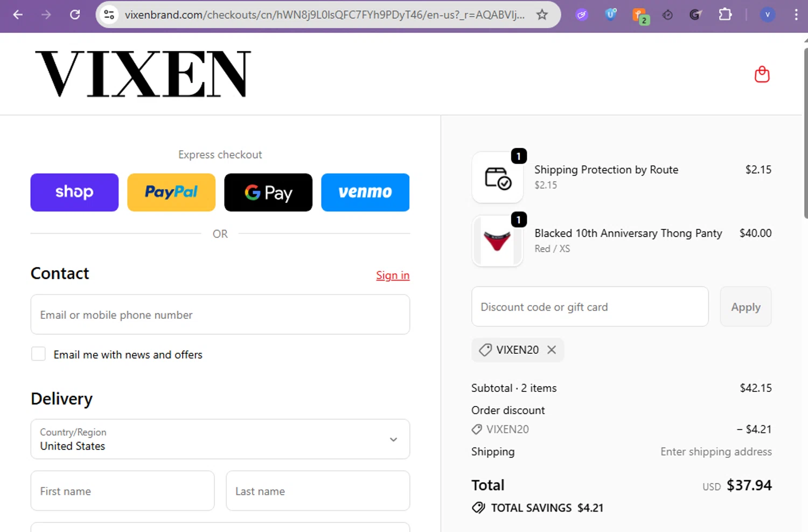This screenshot has width=808, height=532.
Task: Focus the First name field
Action: point(122,491)
